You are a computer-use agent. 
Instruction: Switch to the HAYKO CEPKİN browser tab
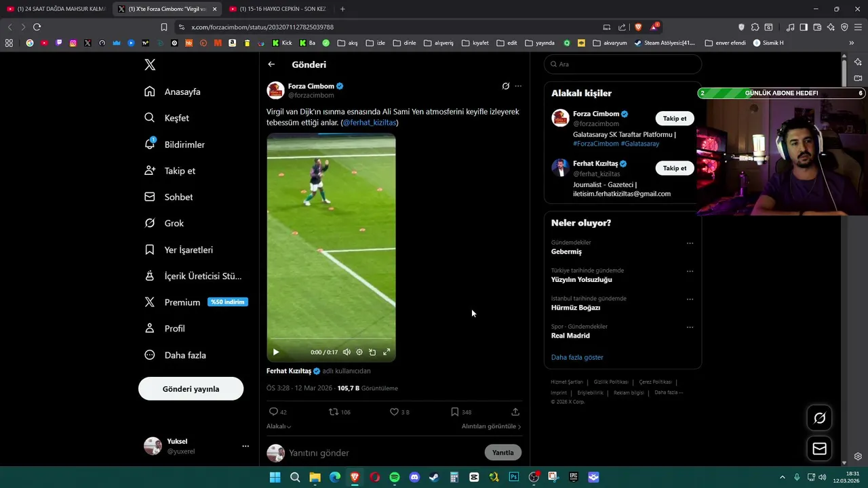point(278,9)
